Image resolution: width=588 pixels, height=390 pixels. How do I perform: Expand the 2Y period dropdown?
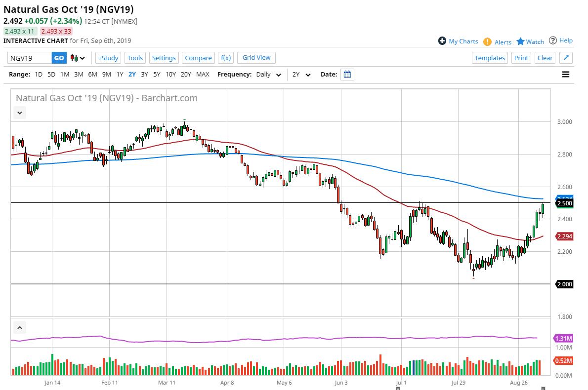point(301,75)
